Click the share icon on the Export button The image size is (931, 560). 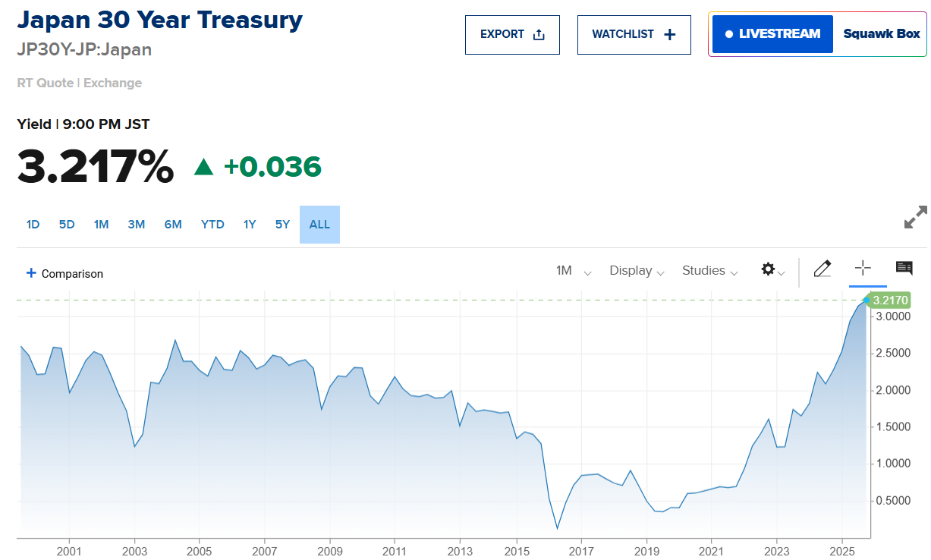pos(539,34)
